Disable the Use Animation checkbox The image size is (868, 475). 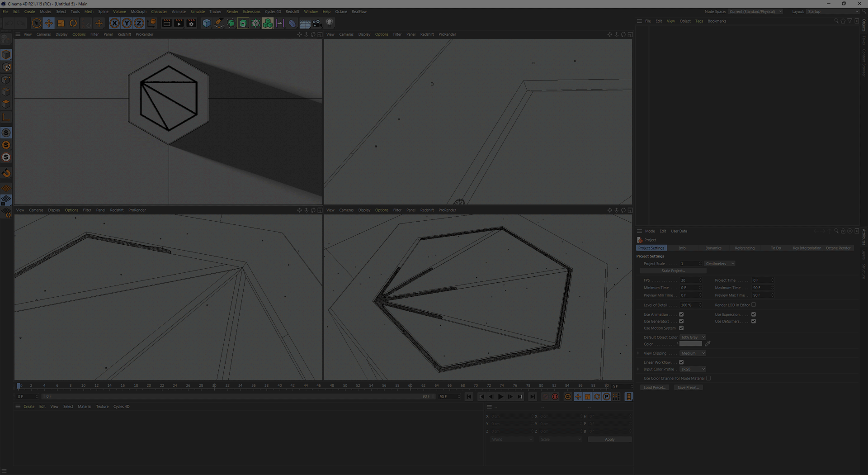tap(681, 314)
